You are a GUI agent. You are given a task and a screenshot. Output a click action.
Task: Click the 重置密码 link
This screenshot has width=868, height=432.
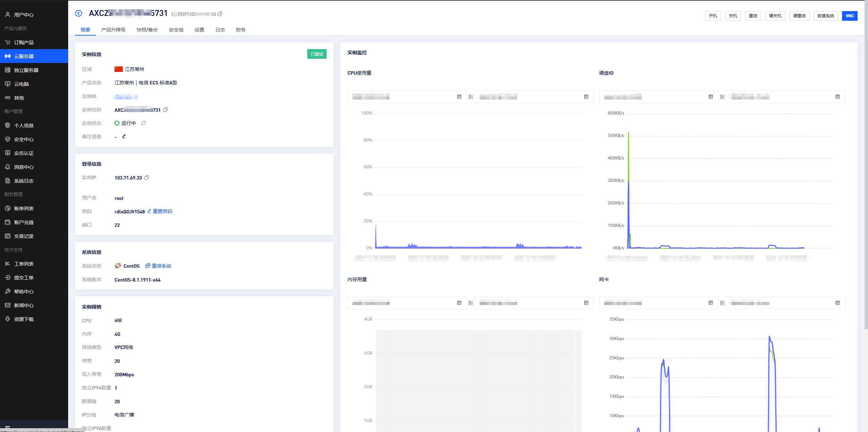163,211
